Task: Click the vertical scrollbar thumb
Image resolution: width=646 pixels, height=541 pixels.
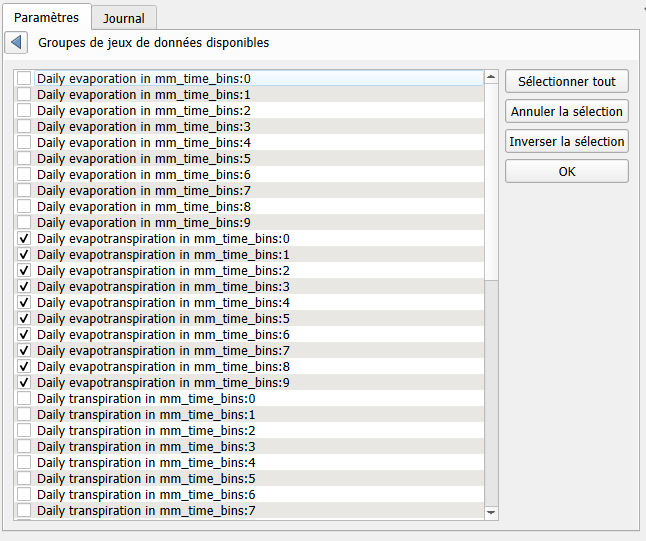Action: click(x=490, y=180)
